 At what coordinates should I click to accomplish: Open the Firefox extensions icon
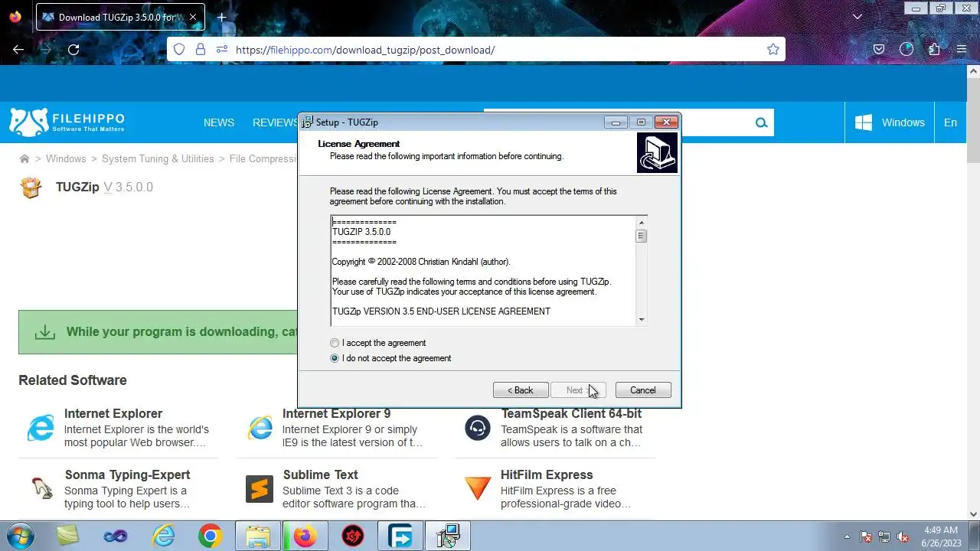pyautogui.click(x=934, y=50)
